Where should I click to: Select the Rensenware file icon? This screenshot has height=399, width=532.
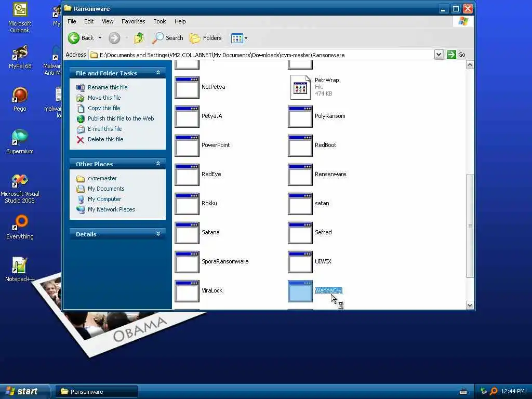[x=300, y=175]
